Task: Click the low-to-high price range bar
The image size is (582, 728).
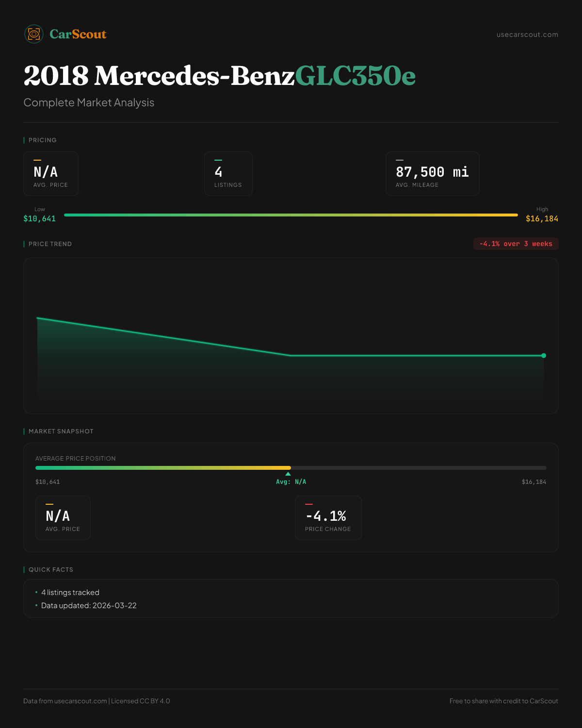Action: click(x=291, y=215)
